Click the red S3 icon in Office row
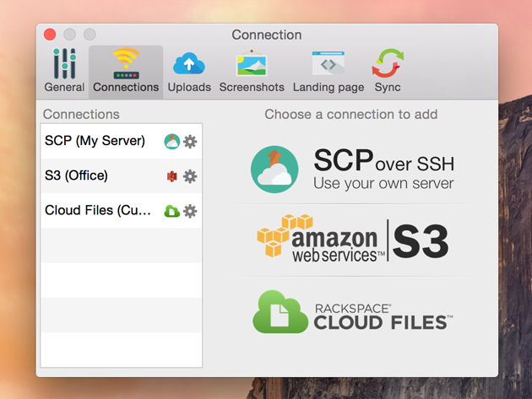Viewport: 532px width, 399px height. [172, 176]
